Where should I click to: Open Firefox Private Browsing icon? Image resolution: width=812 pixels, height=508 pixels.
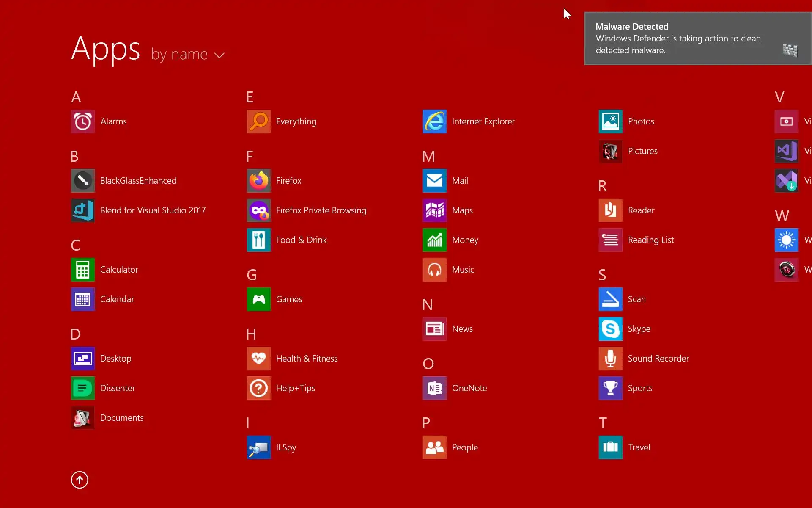tap(258, 210)
